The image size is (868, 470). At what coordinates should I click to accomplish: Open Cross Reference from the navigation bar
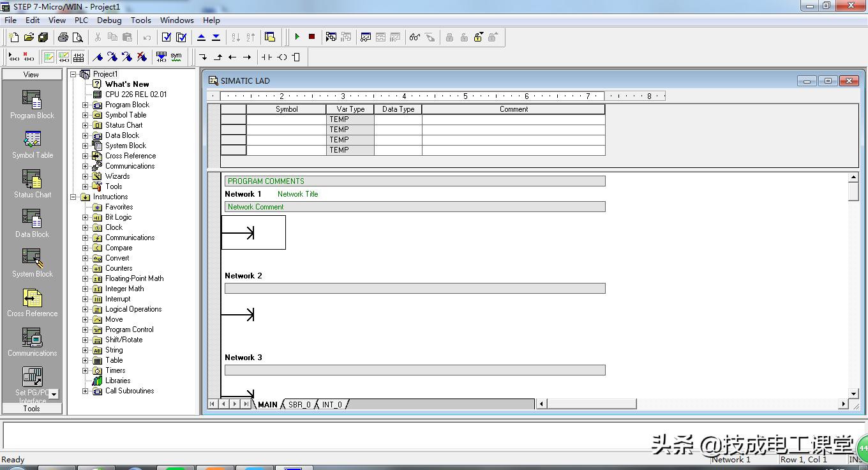pyautogui.click(x=33, y=303)
